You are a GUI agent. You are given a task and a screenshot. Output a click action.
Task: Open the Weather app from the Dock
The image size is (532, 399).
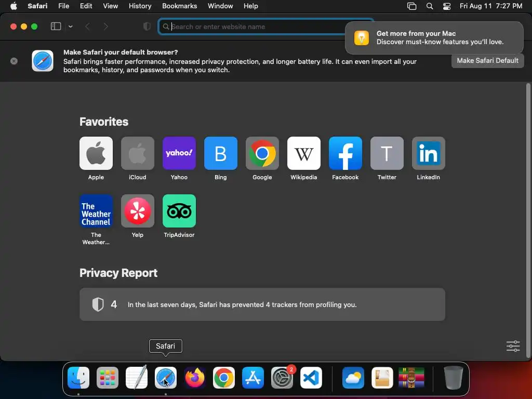point(353,378)
